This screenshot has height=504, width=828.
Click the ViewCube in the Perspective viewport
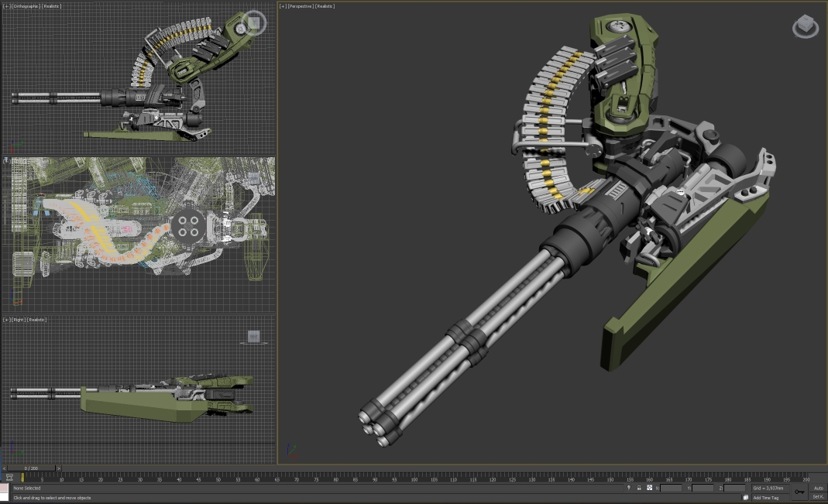pos(806,26)
